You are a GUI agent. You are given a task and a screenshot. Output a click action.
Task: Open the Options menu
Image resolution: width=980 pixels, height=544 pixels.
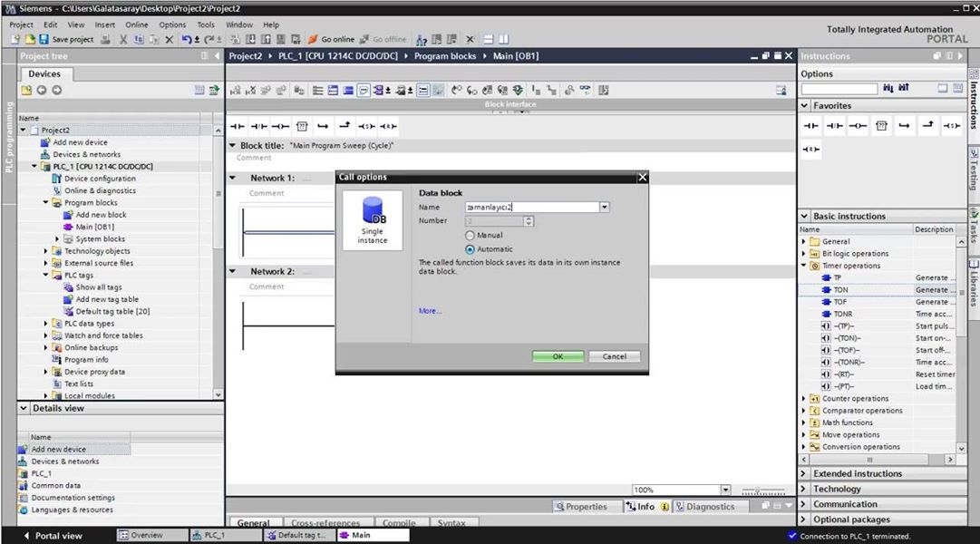(x=172, y=25)
